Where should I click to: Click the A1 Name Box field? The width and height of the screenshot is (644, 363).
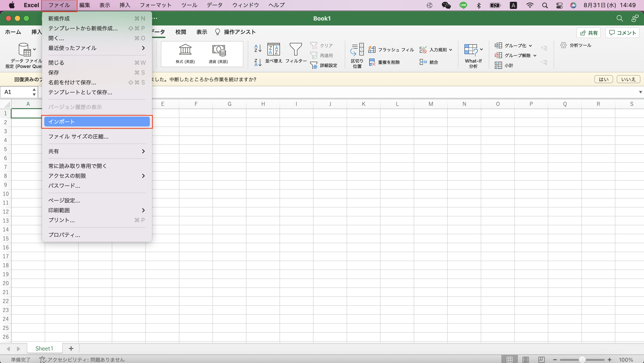pos(16,92)
